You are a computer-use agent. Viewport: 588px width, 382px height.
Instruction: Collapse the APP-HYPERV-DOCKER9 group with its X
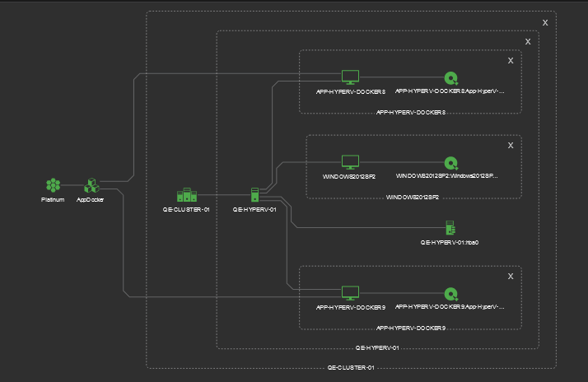pyautogui.click(x=511, y=277)
